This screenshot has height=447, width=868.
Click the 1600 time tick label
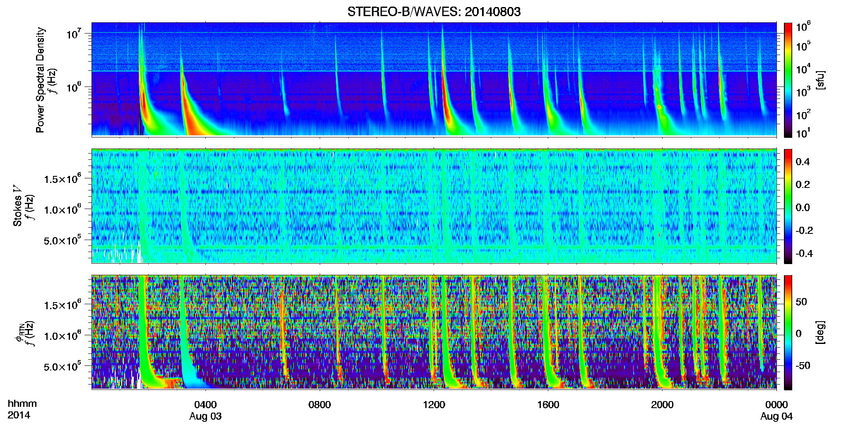[x=548, y=404]
